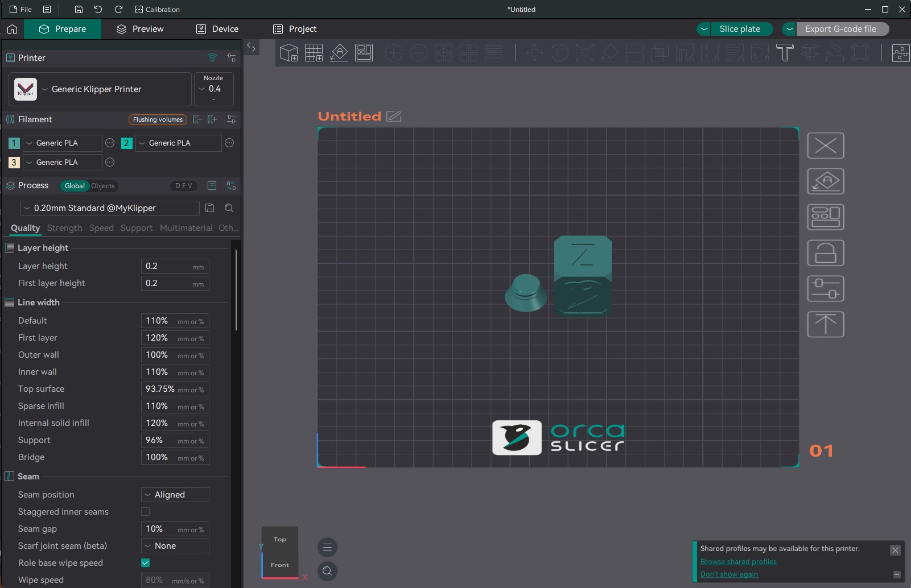911x588 pixels.
Task: Open the Support settings tab
Action: [137, 228]
